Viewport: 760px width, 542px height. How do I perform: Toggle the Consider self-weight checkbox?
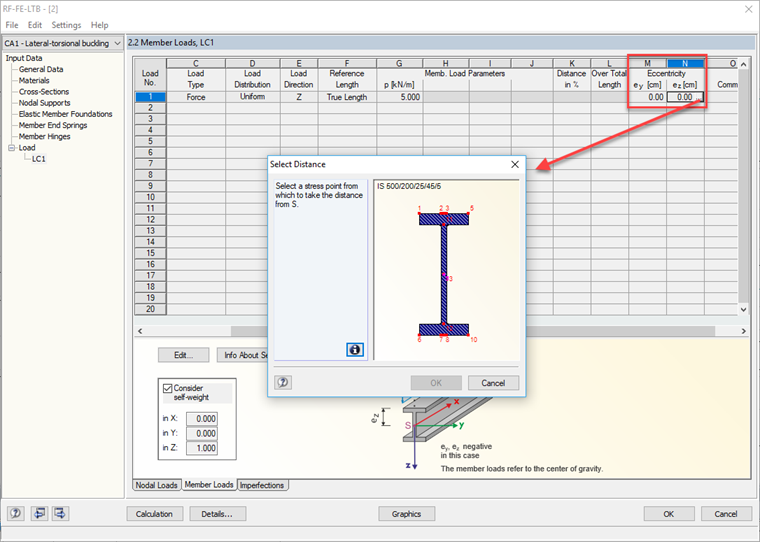pyautogui.click(x=168, y=388)
